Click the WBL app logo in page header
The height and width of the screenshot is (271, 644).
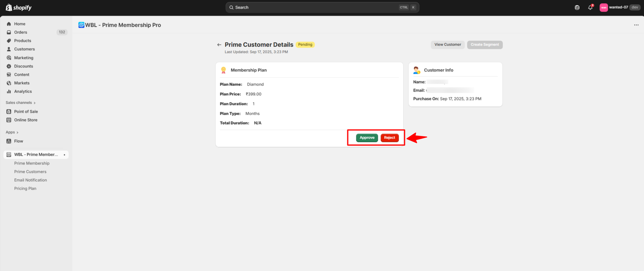[81, 25]
